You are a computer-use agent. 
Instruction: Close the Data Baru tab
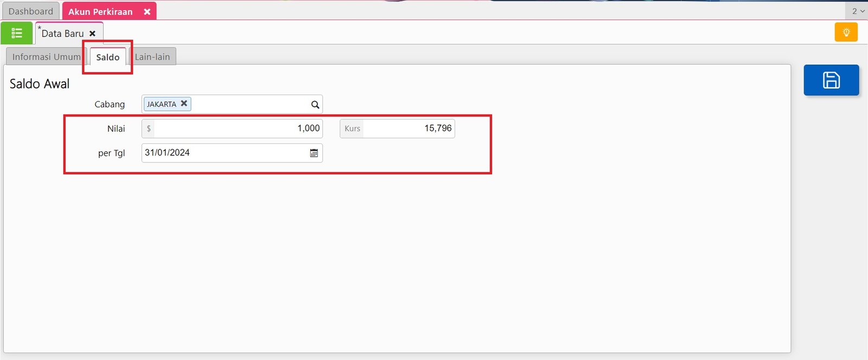(x=92, y=34)
